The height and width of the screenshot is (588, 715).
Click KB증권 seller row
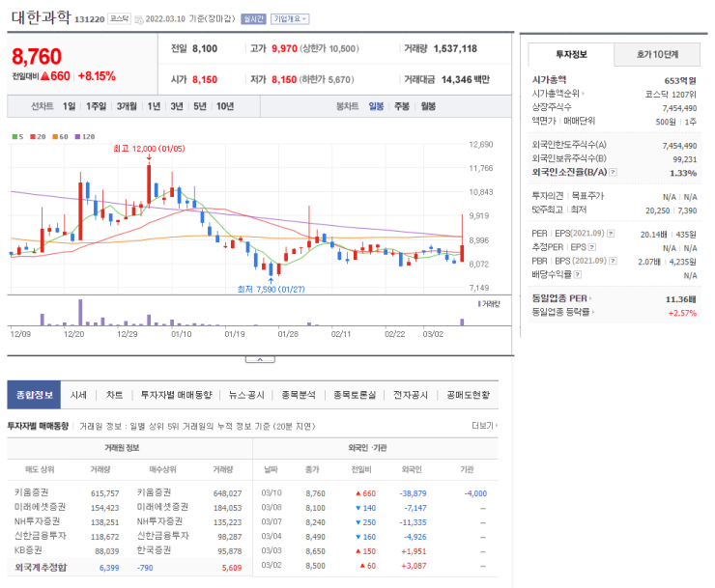28,550
